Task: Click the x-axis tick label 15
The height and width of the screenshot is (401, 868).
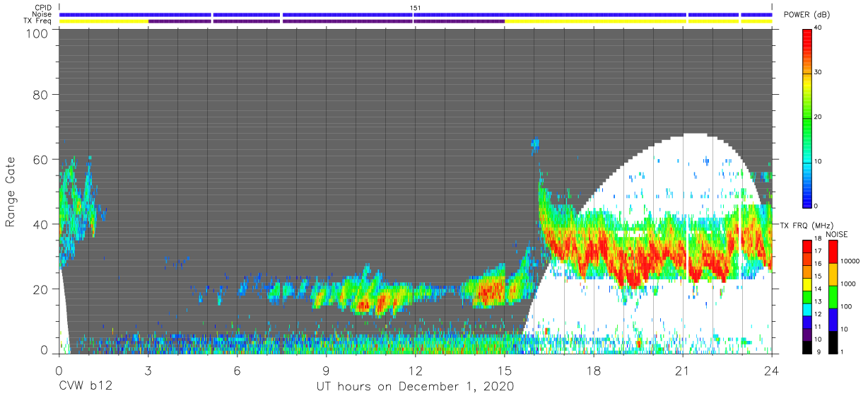Action: coord(504,370)
